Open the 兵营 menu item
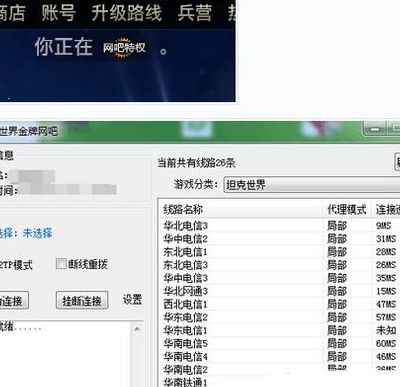 tap(194, 13)
